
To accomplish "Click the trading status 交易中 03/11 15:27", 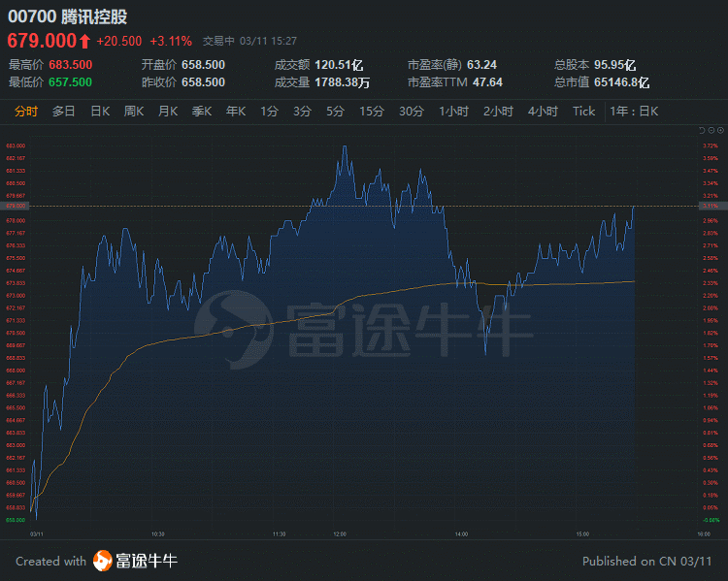I will click(249, 42).
